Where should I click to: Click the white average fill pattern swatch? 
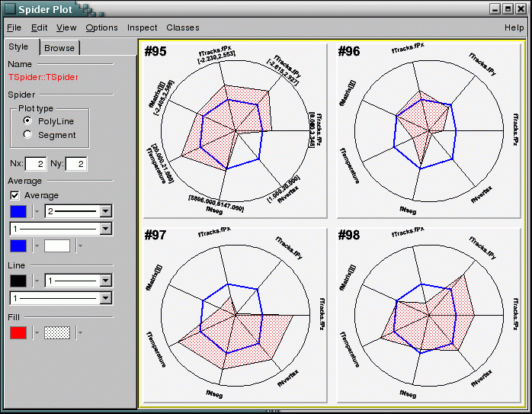coord(57,246)
